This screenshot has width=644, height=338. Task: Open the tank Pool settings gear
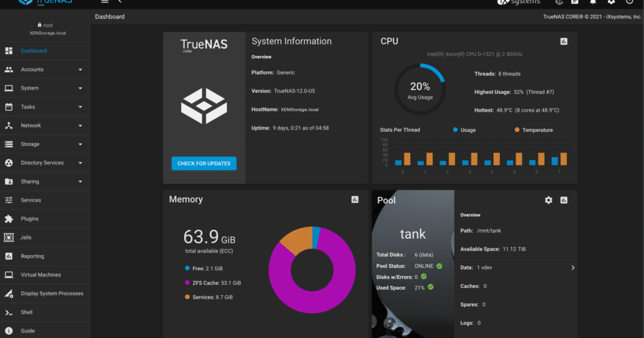pos(548,200)
